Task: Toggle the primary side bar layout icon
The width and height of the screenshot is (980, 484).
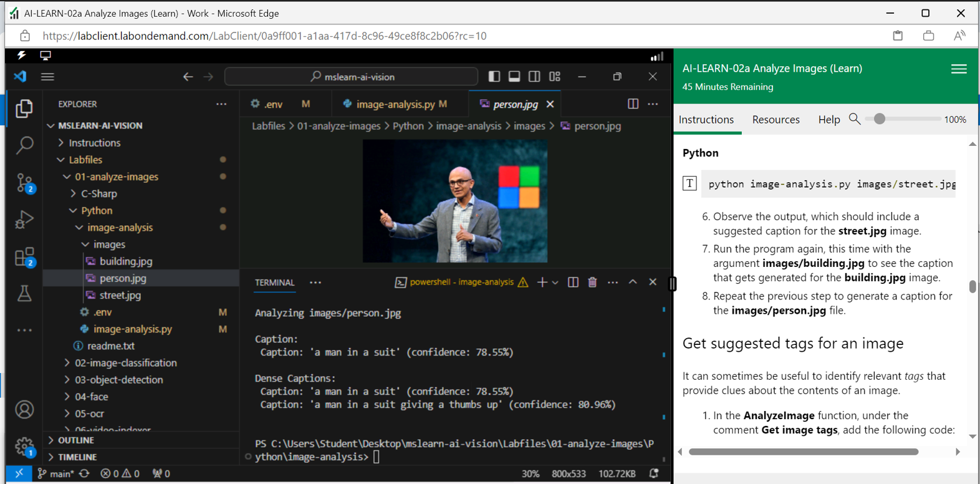Action: (x=494, y=77)
